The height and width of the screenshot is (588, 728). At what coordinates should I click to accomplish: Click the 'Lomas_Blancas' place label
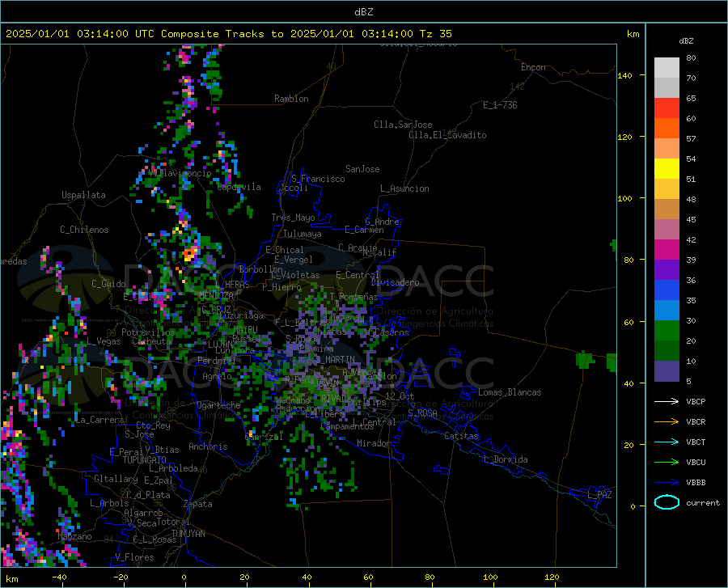pos(510,392)
